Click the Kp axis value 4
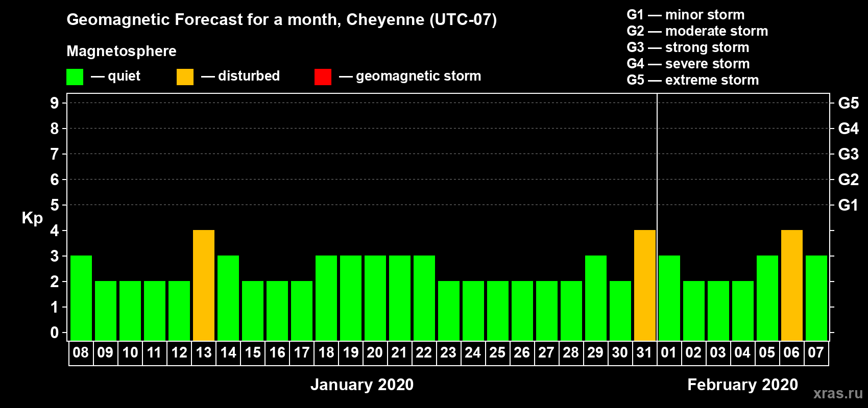Viewport: 868px width, 408px height. point(55,231)
